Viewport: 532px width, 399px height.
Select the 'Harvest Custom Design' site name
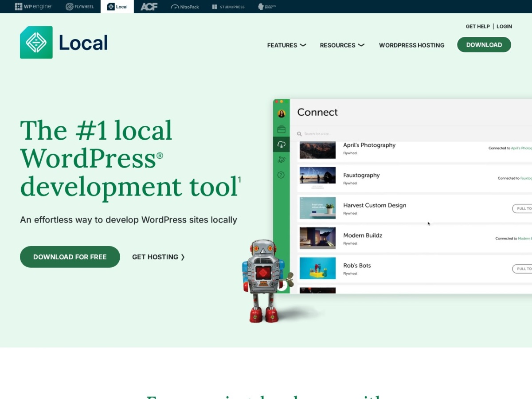375,205
